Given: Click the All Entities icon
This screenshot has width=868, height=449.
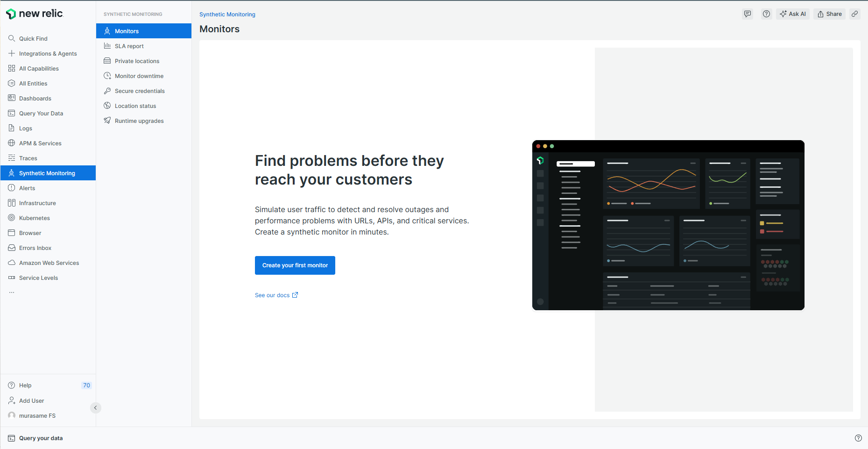Looking at the screenshot, I should [x=12, y=83].
